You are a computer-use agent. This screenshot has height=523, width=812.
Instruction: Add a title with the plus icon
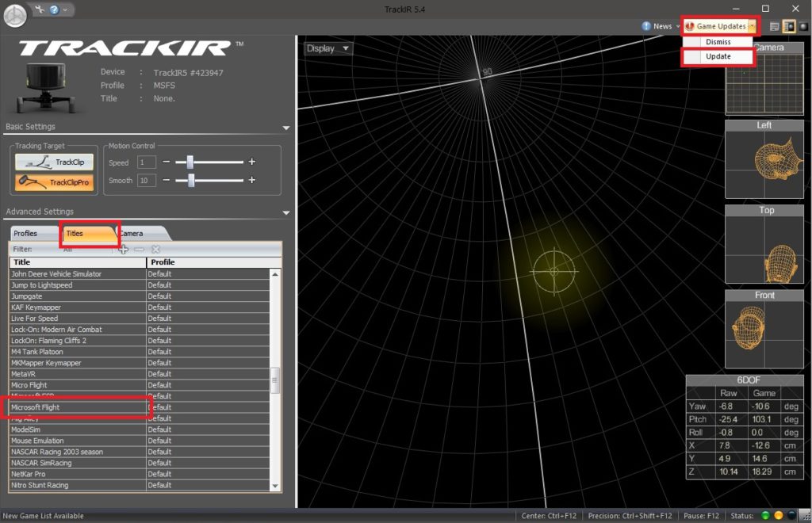(x=123, y=250)
